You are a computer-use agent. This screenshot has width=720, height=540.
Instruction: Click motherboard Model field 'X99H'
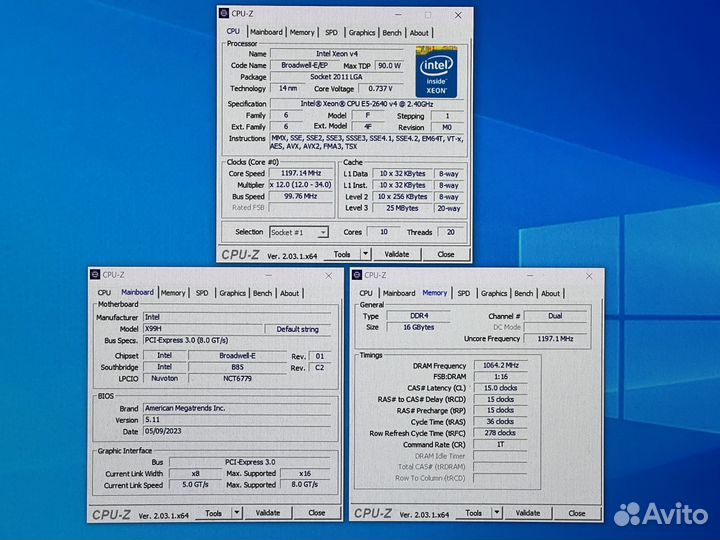[202, 329]
